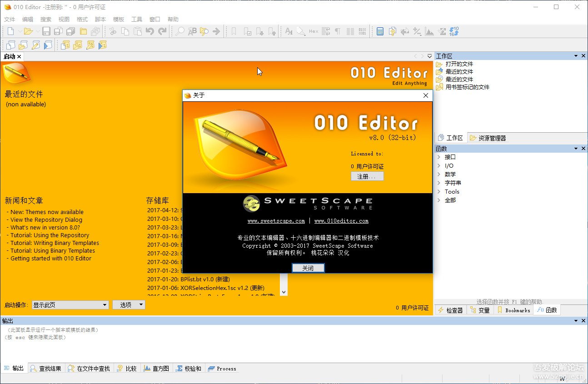Click the Run Template play icon
588x384 pixels.
click(102, 45)
